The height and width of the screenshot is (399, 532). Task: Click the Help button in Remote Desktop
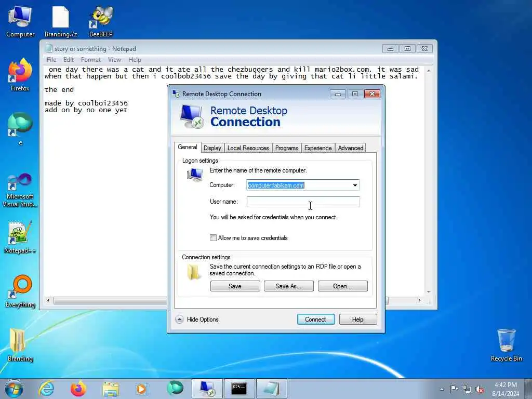(x=358, y=320)
